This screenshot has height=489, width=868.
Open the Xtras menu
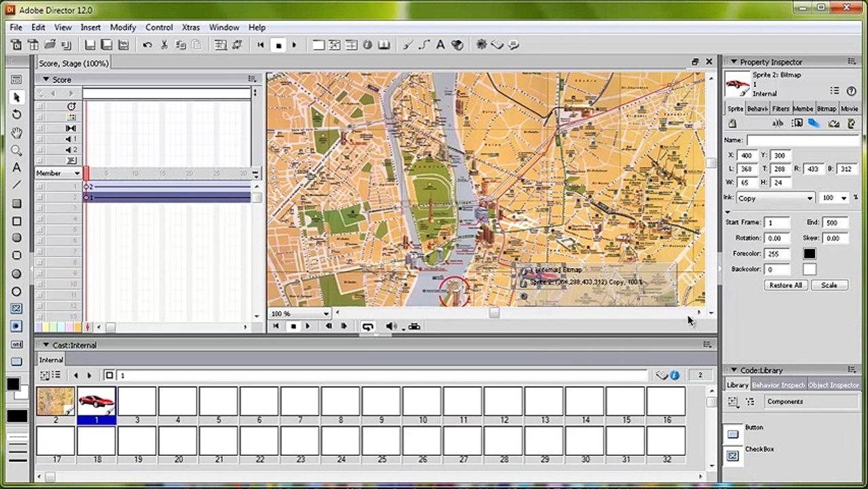[x=191, y=27]
